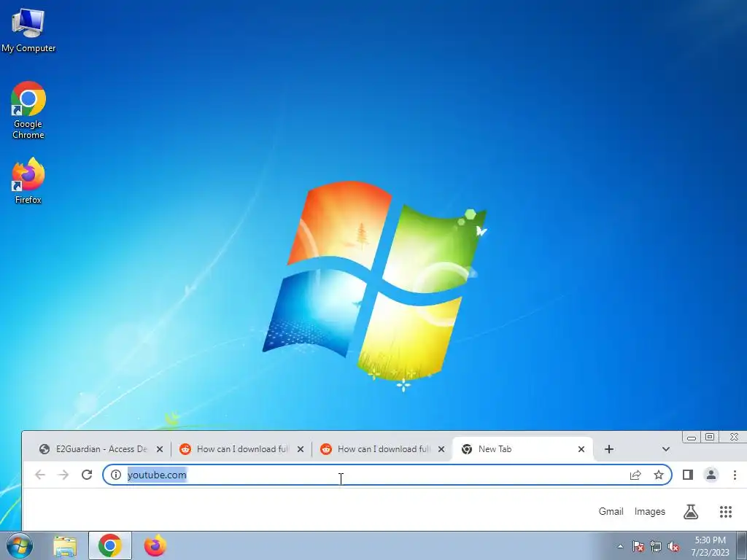Launch Google Chrome desktop shortcut
This screenshot has height=560, width=747.
[28, 111]
